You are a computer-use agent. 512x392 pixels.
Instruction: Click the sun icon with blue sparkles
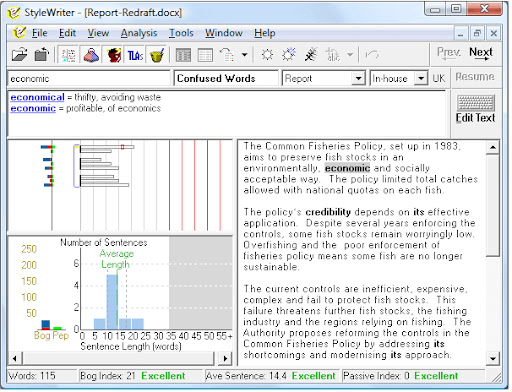click(289, 54)
